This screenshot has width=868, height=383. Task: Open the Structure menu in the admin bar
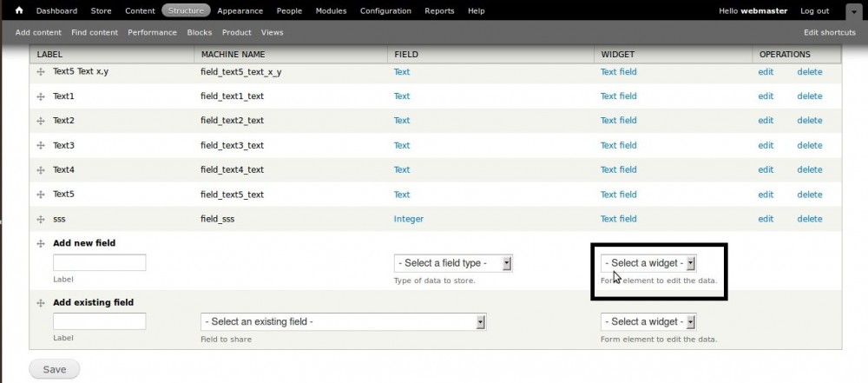(186, 11)
